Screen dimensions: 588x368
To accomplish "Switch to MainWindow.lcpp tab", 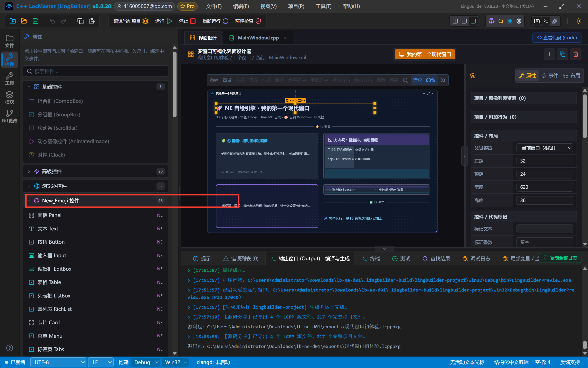I will pyautogui.click(x=258, y=38).
